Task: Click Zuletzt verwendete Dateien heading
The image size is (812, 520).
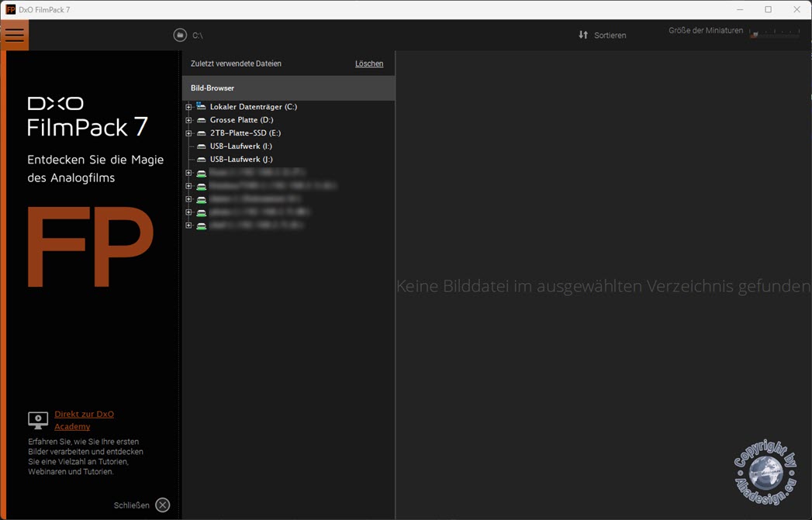Action: pyautogui.click(x=236, y=64)
